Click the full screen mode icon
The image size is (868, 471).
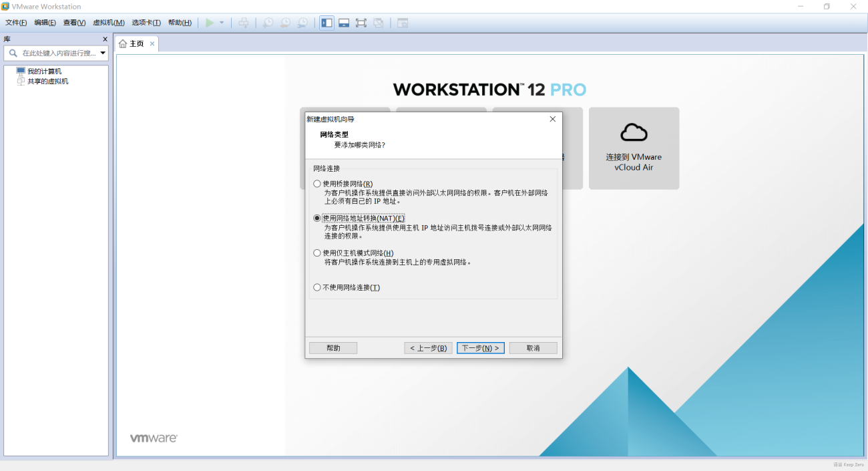[x=361, y=23]
